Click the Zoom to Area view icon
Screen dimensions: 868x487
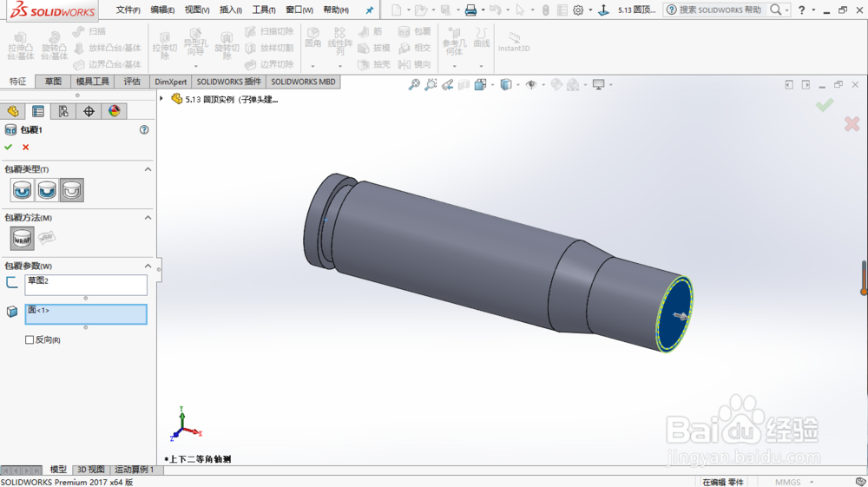click(x=431, y=85)
